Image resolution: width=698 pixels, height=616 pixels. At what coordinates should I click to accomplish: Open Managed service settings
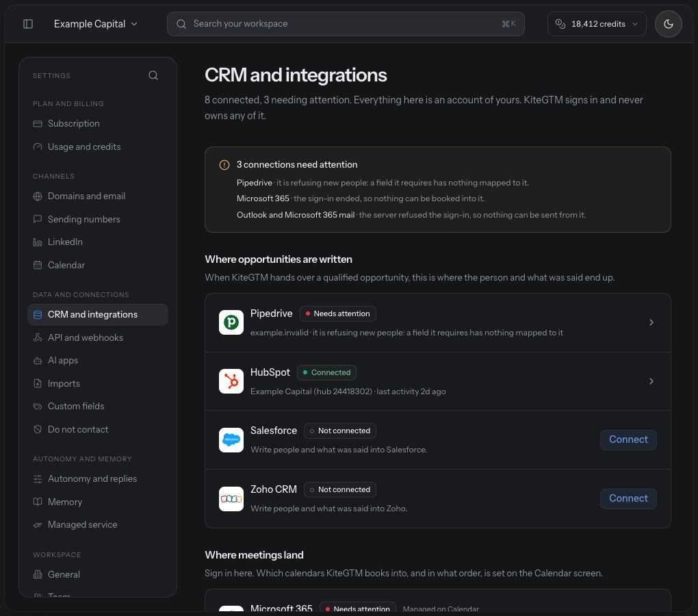tap(97, 524)
